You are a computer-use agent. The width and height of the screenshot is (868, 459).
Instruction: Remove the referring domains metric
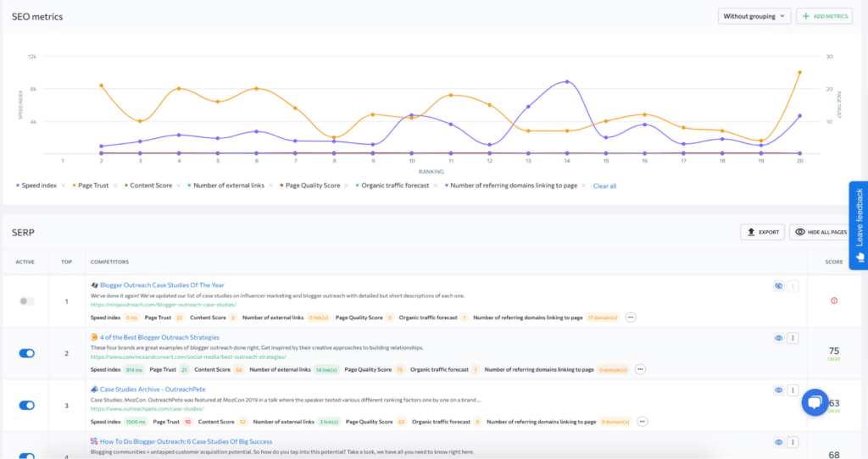click(583, 185)
